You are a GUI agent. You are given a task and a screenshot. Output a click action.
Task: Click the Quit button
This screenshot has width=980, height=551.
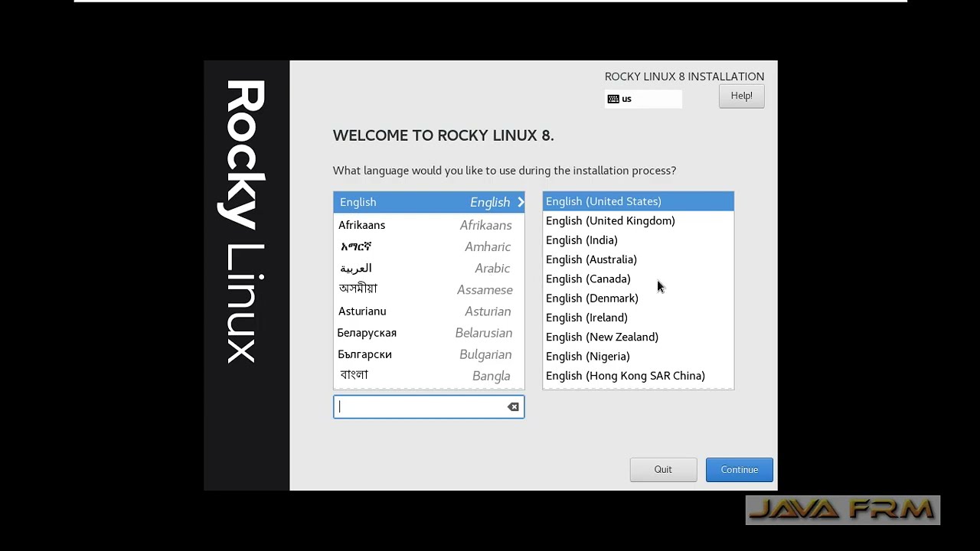663,470
